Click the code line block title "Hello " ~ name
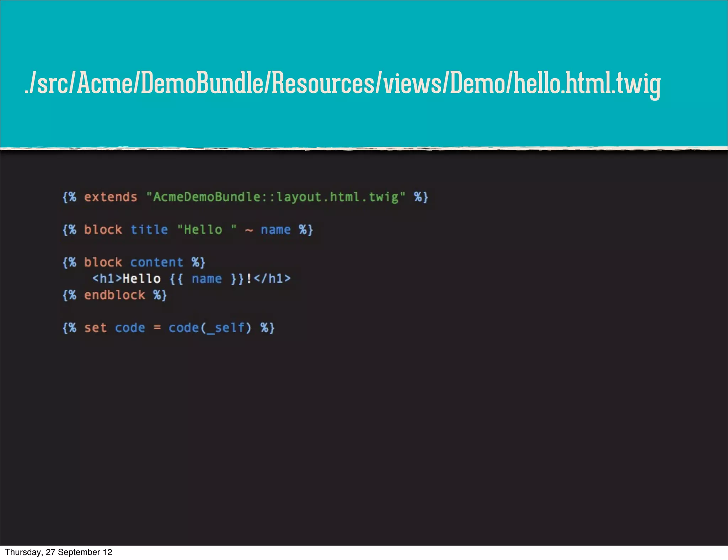Image resolution: width=728 pixels, height=560 pixels. coord(187,230)
